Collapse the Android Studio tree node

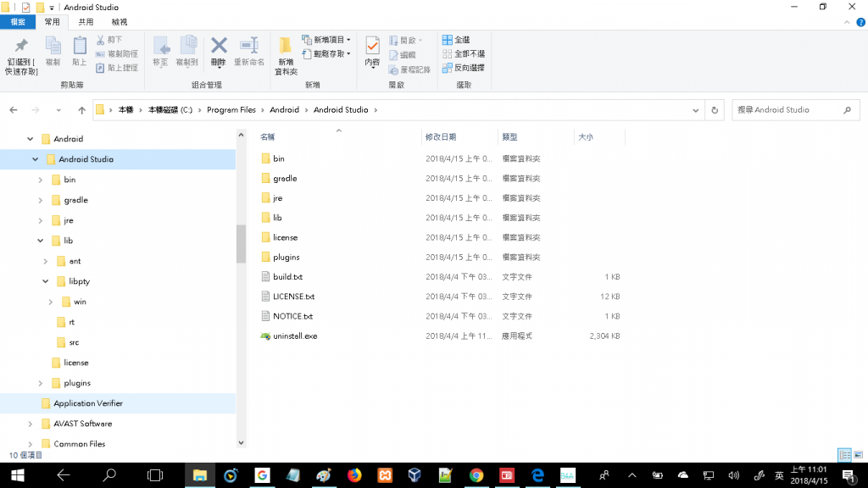(x=36, y=159)
